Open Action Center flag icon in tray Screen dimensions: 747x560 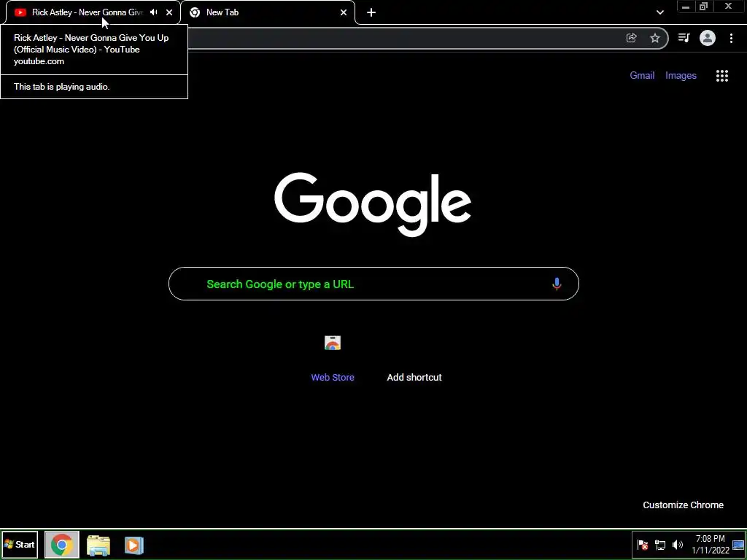coord(642,545)
